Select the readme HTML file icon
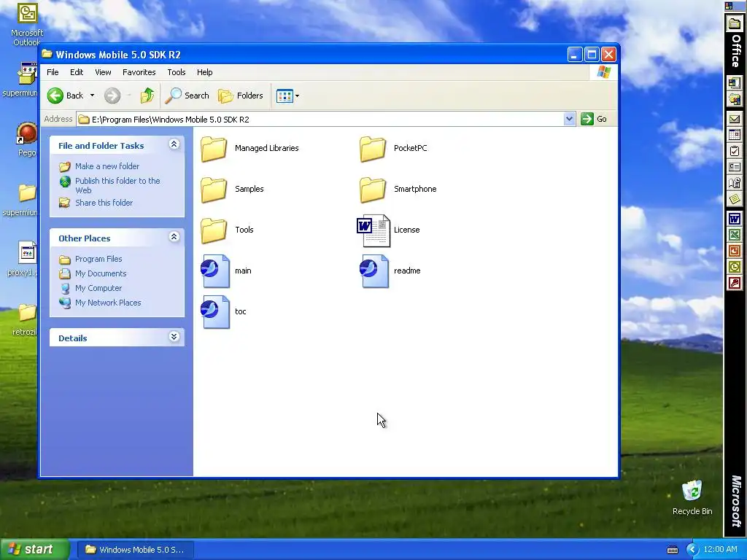 pyautogui.click(x=374, y=271)
